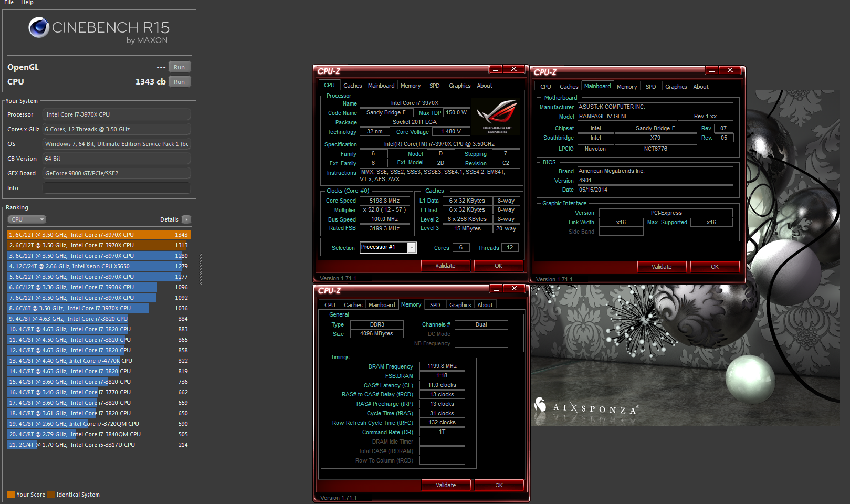This screenshot has width=850, height=504.
Task: Select ranking row 2 with score 1313
Action: coord(99,245)
